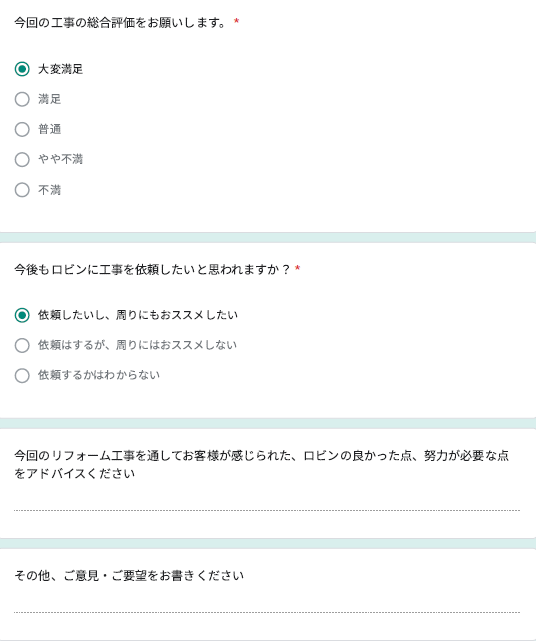Click the 普通 option label text
The image size is (536, 641).
coord(49,130)
